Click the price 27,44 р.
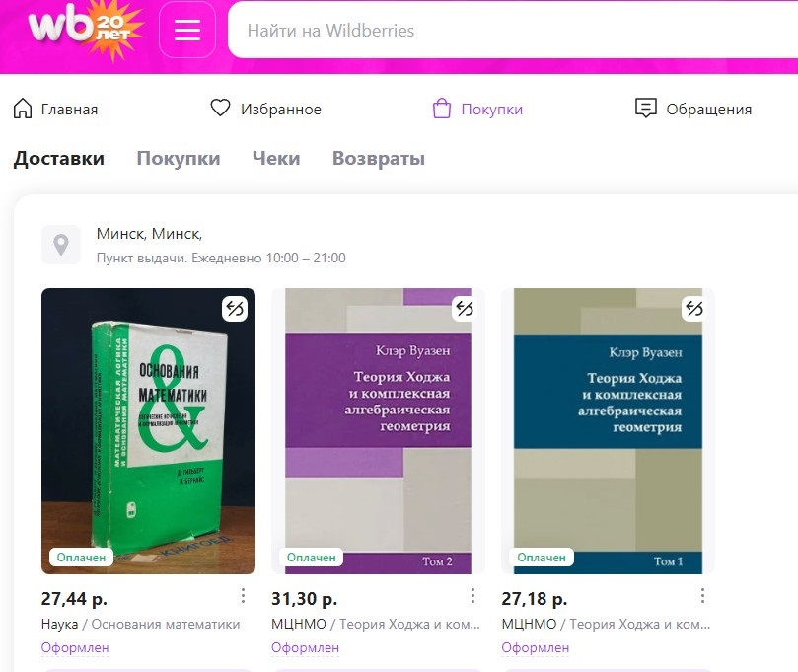This screenshot has height=672, width=798. [x=74, y=599]
